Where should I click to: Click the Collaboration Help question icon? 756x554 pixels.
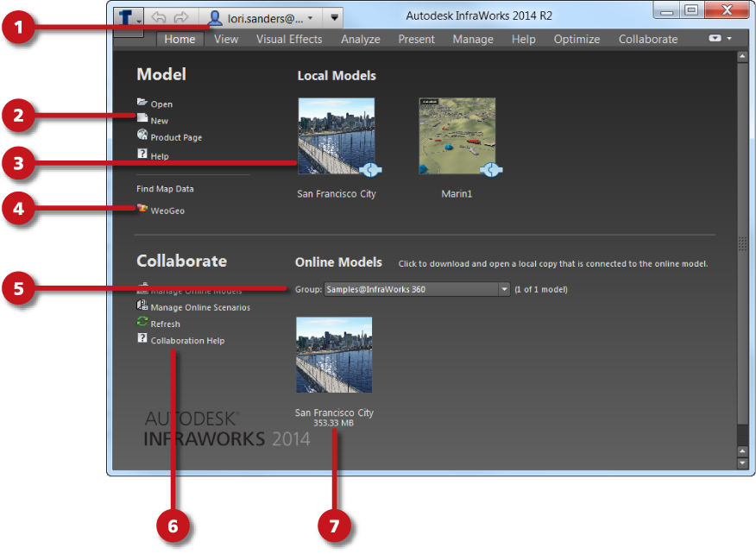[x=142, y=337]
